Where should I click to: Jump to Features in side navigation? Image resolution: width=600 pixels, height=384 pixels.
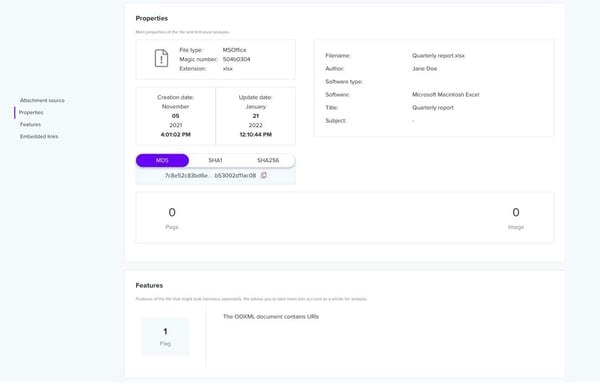(30, 124)
